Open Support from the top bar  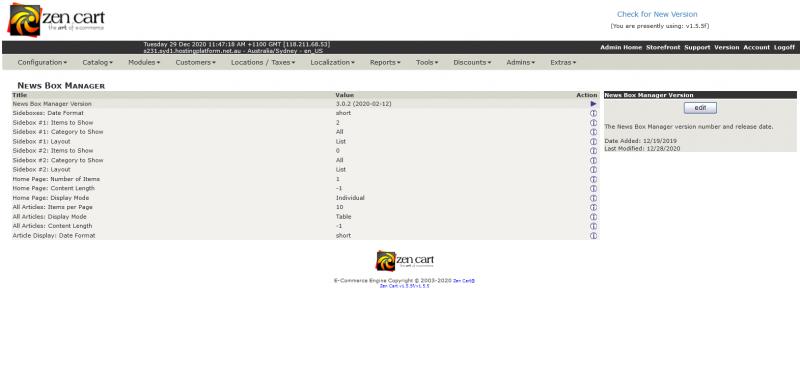(697, 47)
